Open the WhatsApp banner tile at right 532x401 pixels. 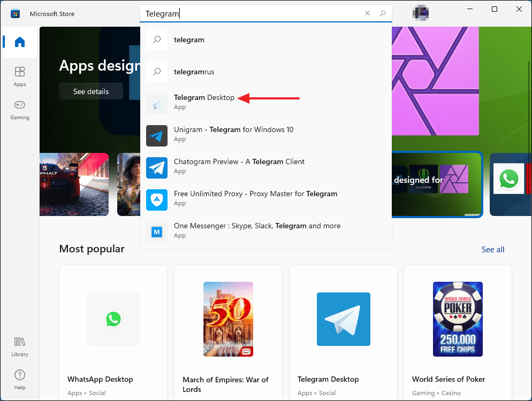click(x=510, y=184)
